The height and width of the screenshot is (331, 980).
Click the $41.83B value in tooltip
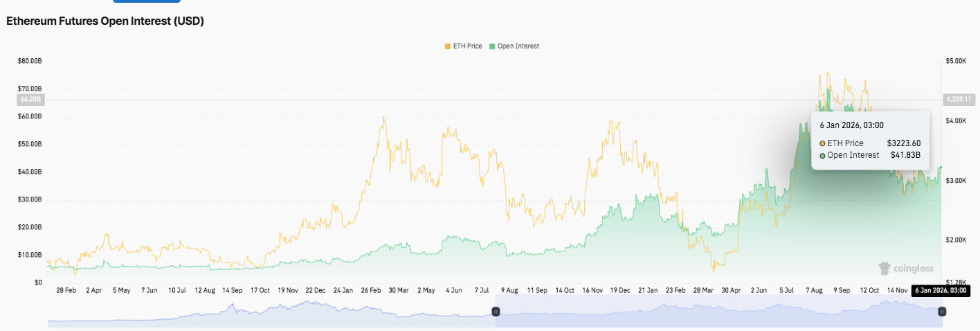[x=905, y=156]
